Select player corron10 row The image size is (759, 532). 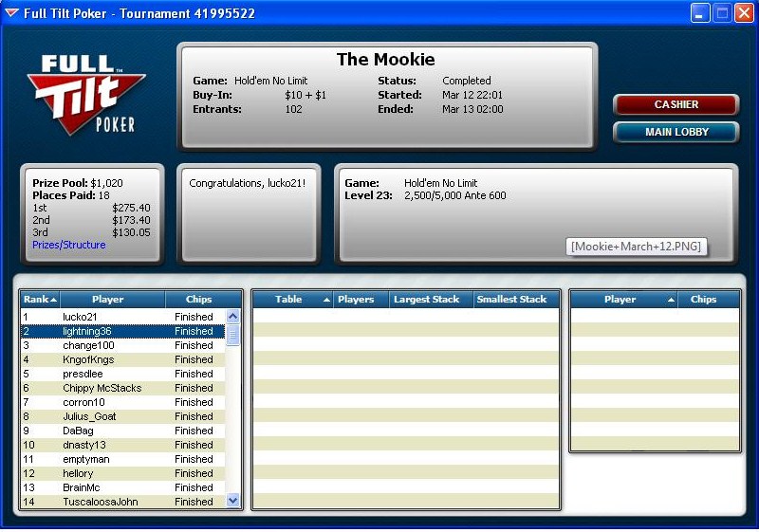click(123, 402)
